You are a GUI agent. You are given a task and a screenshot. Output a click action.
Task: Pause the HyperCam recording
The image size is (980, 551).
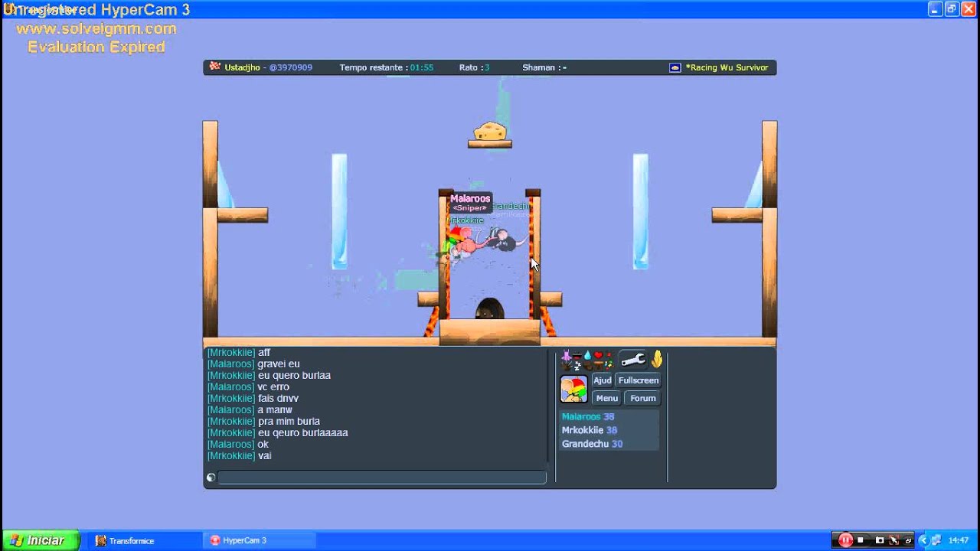tap(845, 540)
